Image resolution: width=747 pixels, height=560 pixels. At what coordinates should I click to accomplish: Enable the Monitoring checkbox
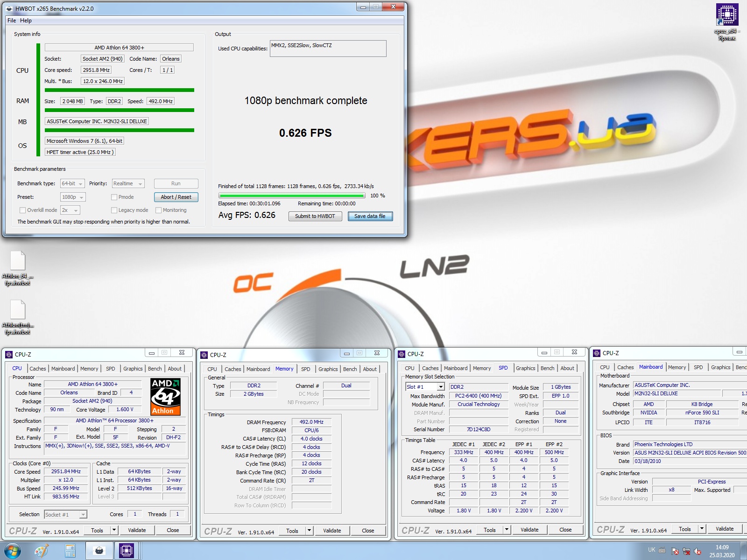tap(159, 210)
